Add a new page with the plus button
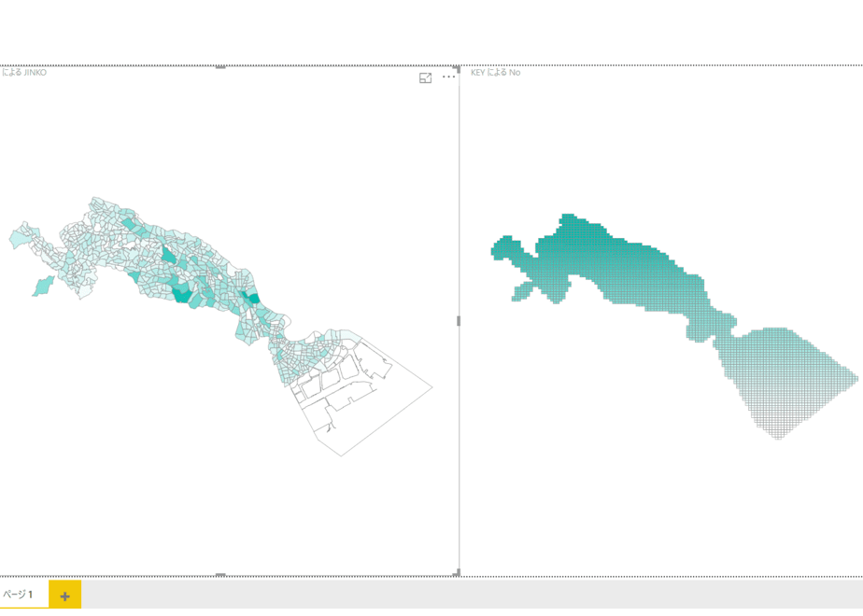 [x=65, y=595]
